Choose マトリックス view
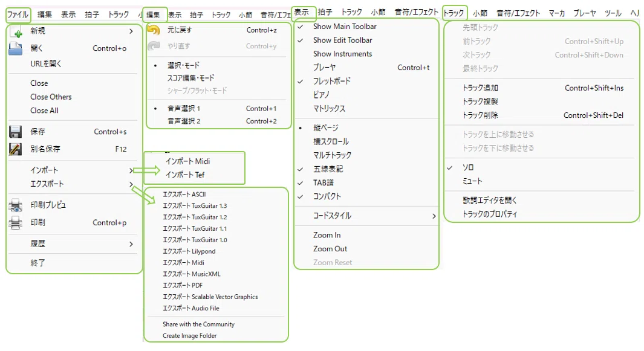Image resolution: width=644 pixels, height=351 pixels. click(329, 109)
